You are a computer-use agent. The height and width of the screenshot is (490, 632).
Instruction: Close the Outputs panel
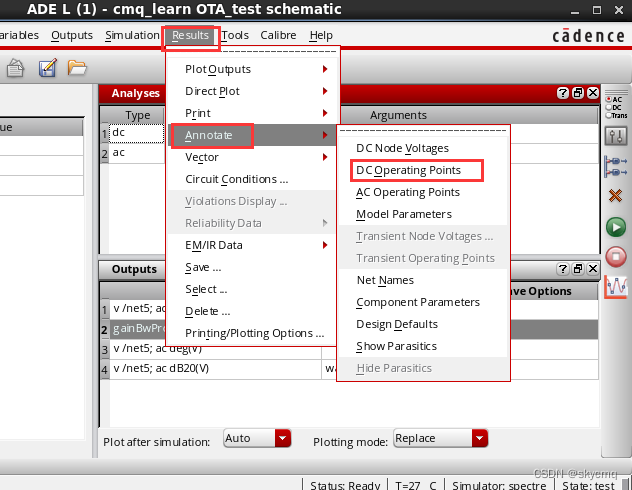point(592,269)
